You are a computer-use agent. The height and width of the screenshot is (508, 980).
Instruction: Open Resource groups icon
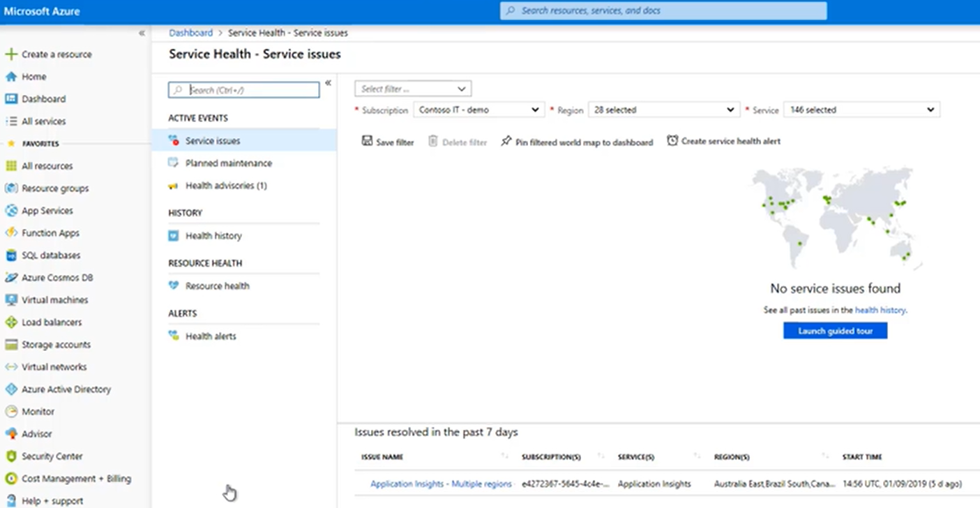(x=10, y=188)
